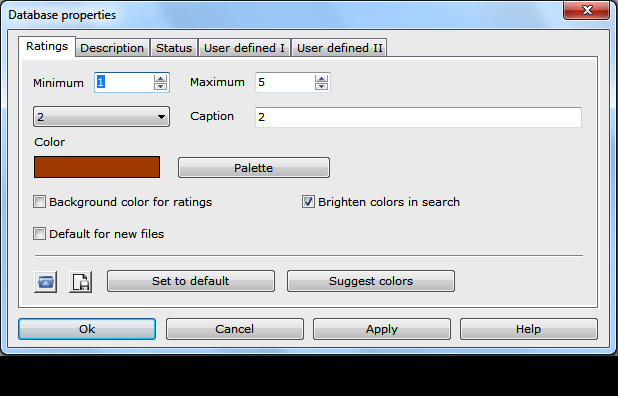This screenshot has height=396, width=618.
Task: Click the Caption text field
Action: pos(418,117)
